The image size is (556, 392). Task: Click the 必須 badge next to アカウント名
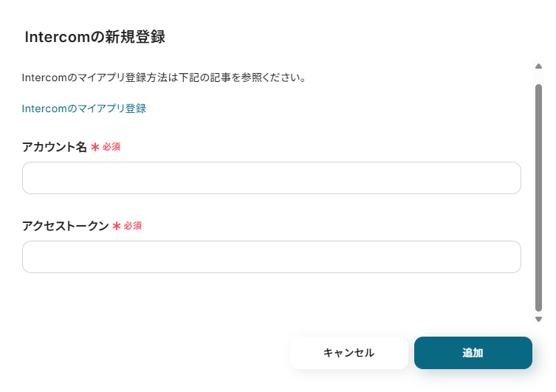coord(111,147)
